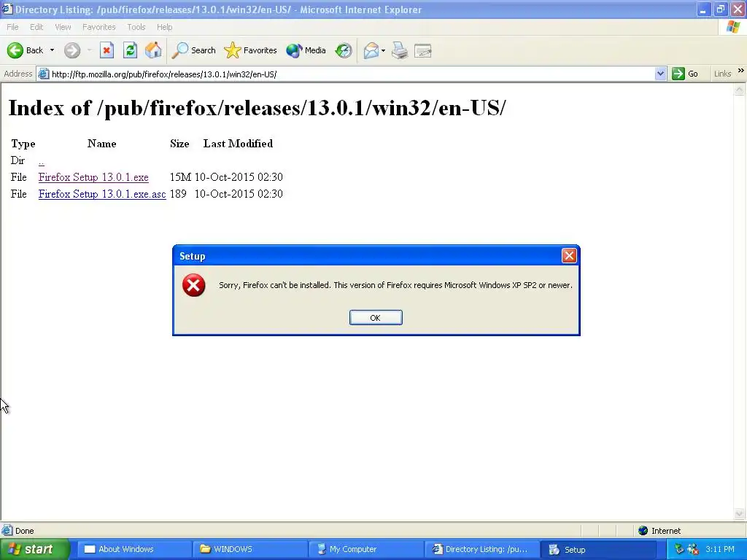Click the red error icon in Setup dialog
The height and width of the screenshot is (560, 747).
[194, 285]
